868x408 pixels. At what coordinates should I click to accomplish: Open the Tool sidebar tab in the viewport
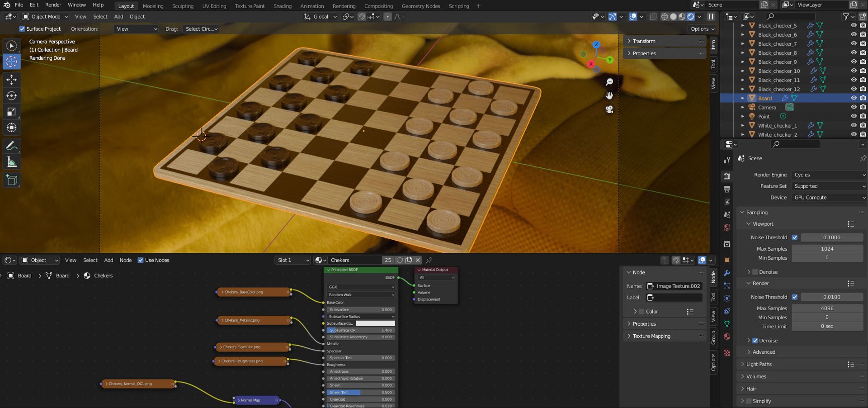tap(713, 64)
